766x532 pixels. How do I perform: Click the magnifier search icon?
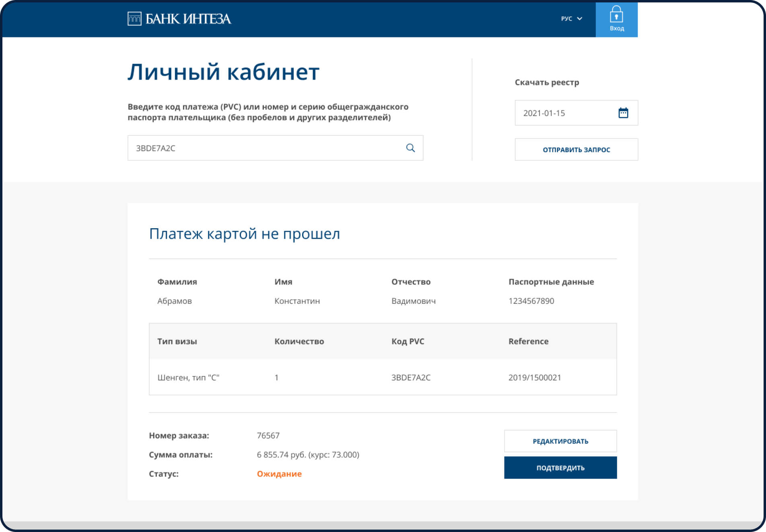coord(410,148)
